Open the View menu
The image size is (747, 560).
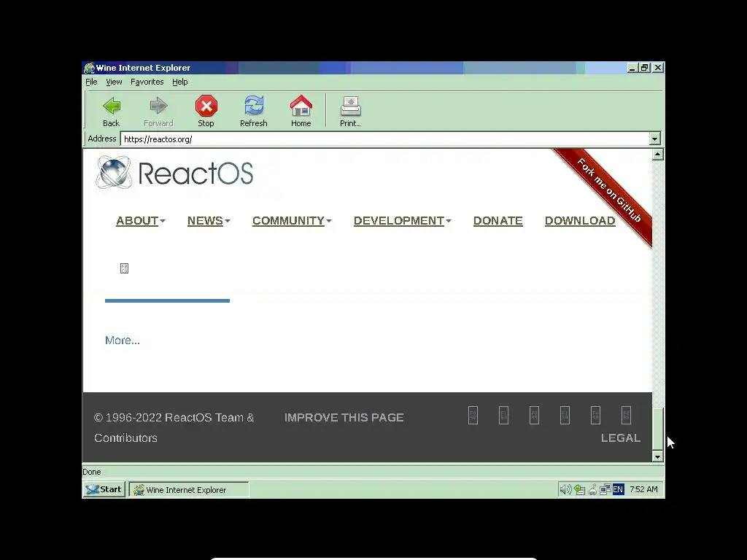[114, 82]
